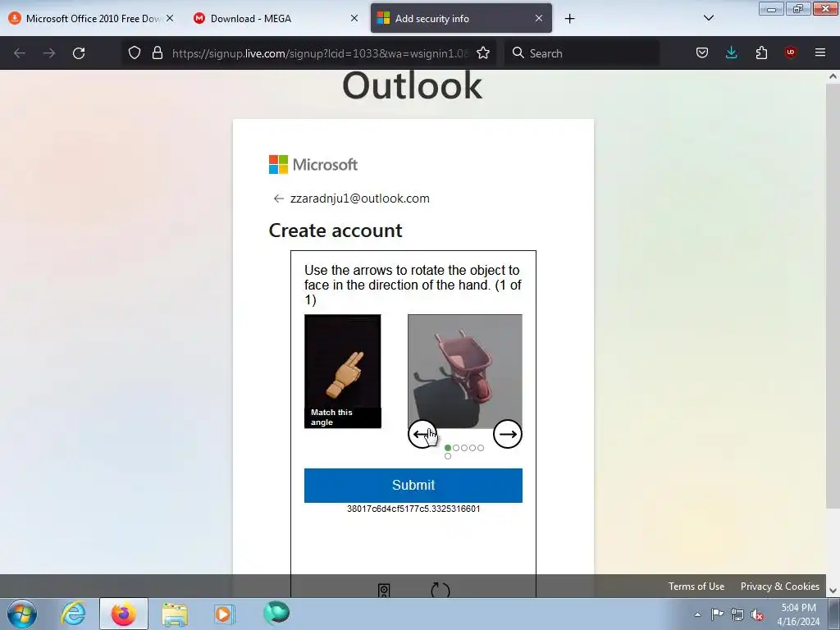Go back via arrow beside zzaradnju1@outlook.com
Screen dimensions: 840x630
point(279,199)
